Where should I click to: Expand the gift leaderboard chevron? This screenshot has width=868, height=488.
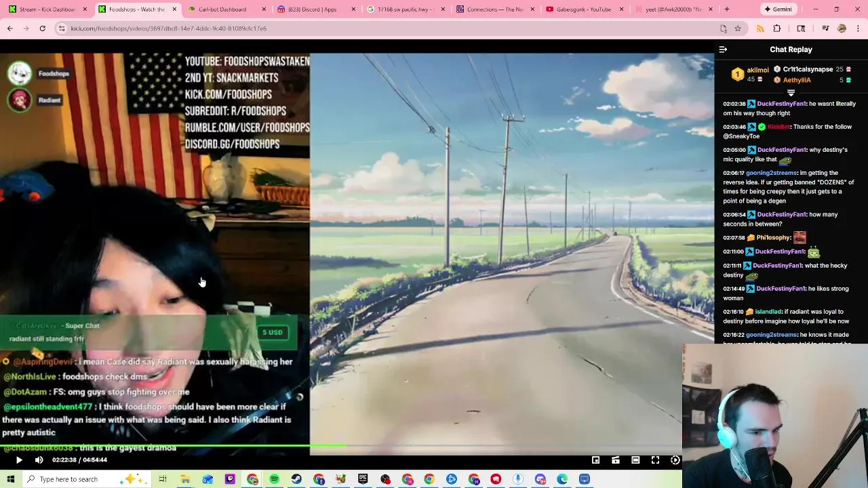tap(791, 92)
